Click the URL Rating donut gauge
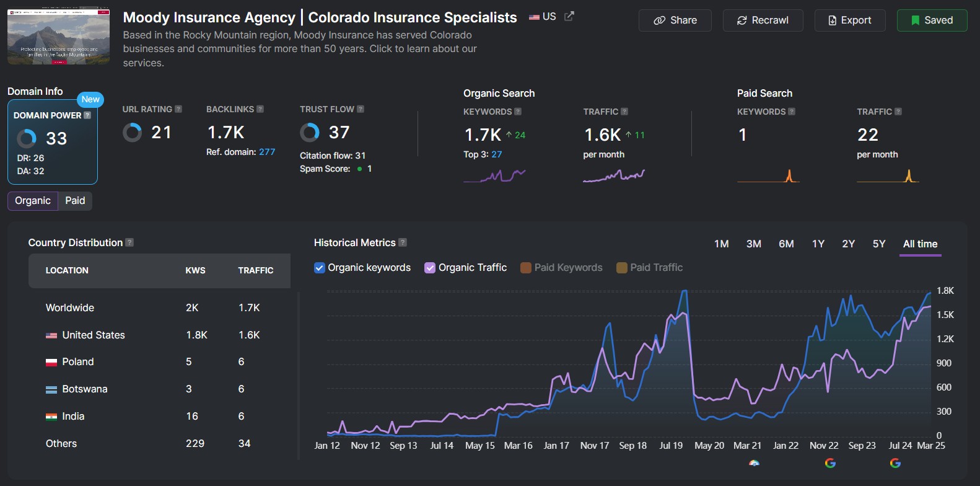Screen dimensions: 980x486 [133, 132]
